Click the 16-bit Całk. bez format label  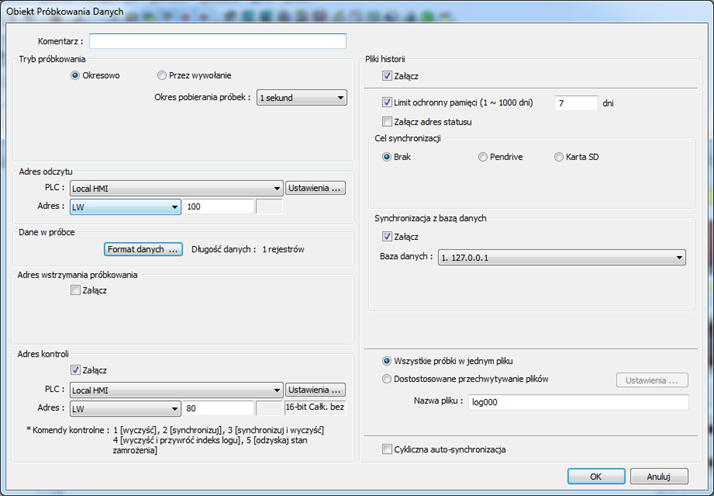pos(315,407)
